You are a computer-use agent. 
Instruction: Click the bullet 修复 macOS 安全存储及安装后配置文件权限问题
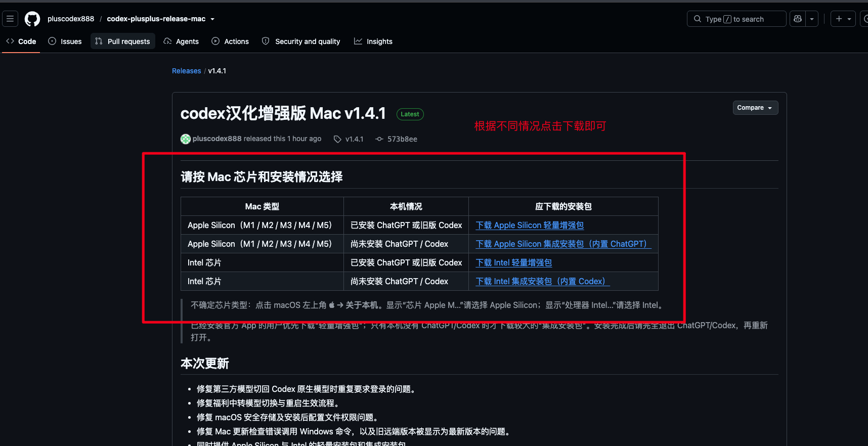pos(287,417)
